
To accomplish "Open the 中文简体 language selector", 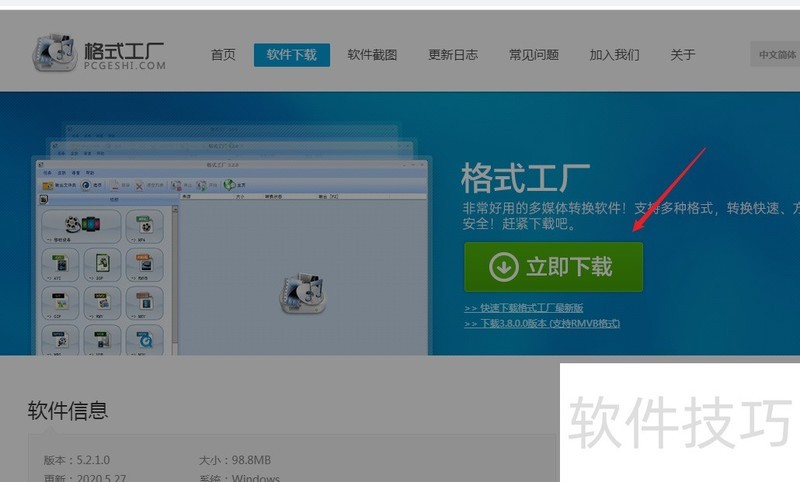I will click(775, 55).
